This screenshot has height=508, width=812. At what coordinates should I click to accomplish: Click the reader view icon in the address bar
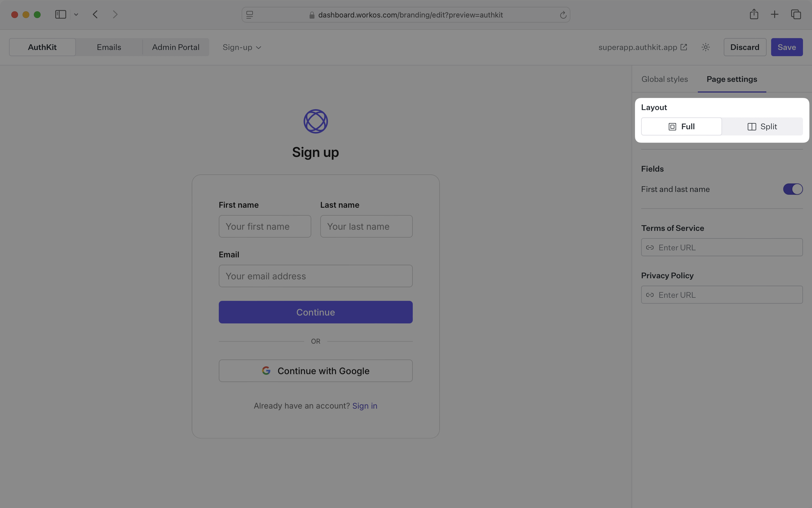tap(250, 15)
